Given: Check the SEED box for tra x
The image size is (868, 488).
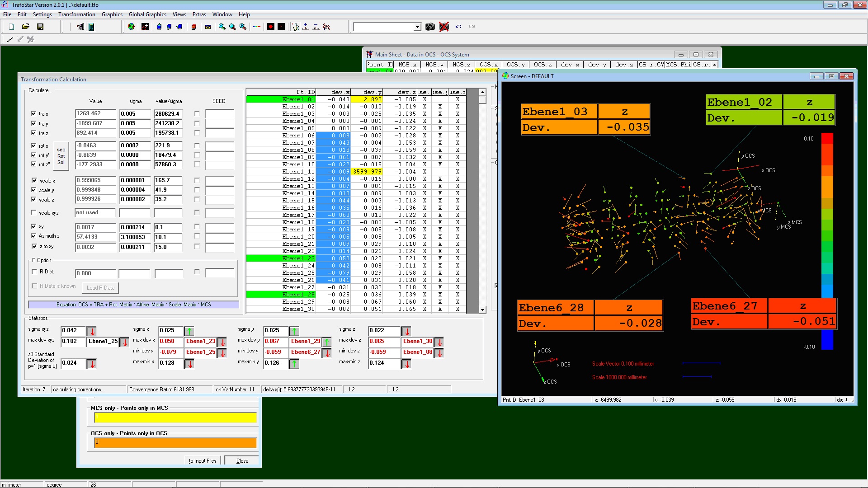Looking at the screenshot, I should pyautogui.click(x=197, y=113).
